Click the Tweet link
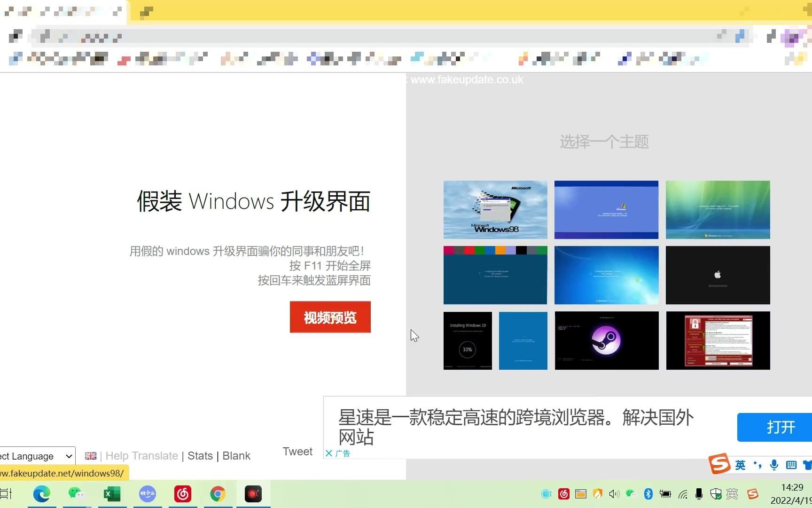The image size is (812, 508). [x=297, y=452]
